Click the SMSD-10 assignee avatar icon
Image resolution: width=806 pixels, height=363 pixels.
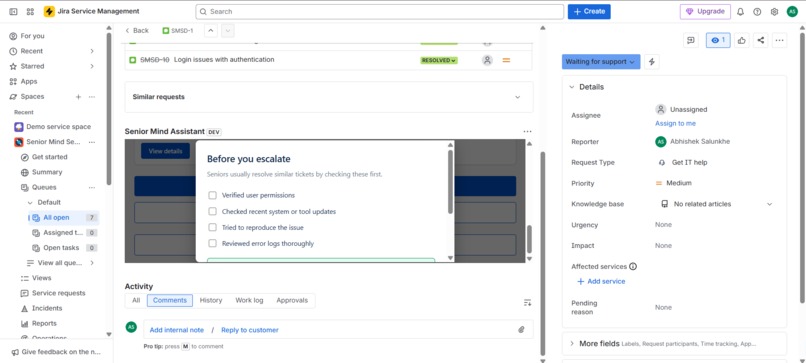(487, 60)
